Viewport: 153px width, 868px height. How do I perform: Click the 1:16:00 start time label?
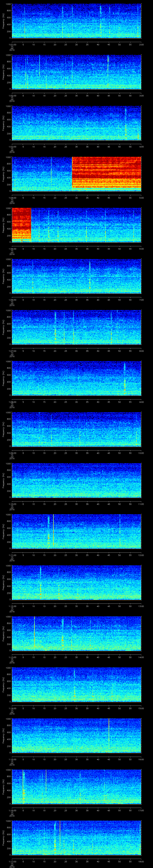[x=12, y=810]
